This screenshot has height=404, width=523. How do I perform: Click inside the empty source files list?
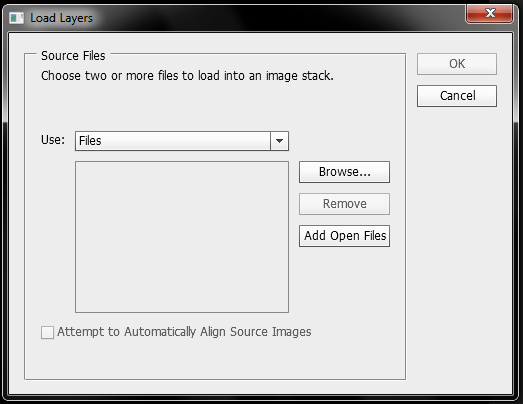pos(182,237)
